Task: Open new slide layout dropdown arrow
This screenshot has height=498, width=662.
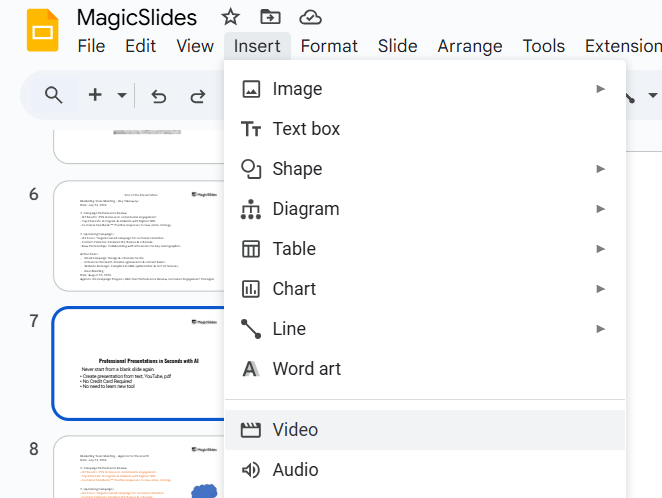Action: click(122, 96)
